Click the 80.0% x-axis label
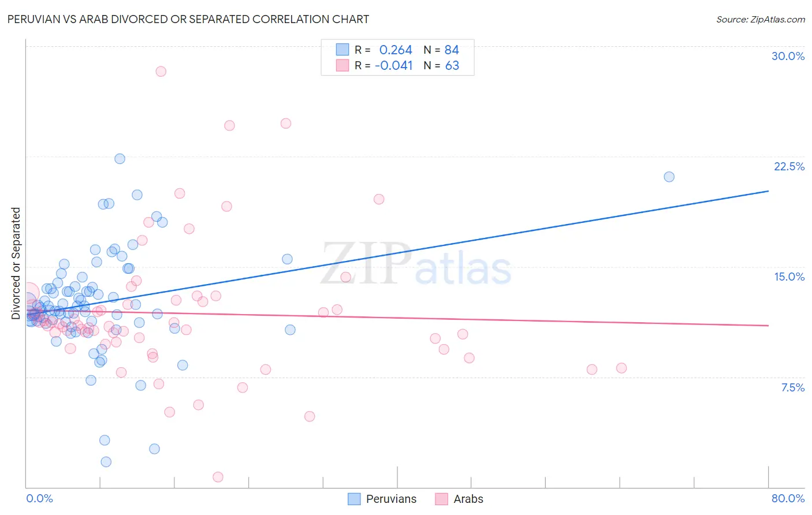The width and height of the screenshot is (812, 515). pyautogui.click(x=788, y=498)
